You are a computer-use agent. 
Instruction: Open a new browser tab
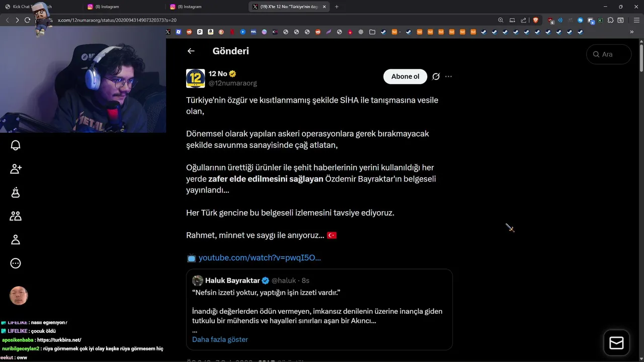pyautogui.click(x=337, y=7)
